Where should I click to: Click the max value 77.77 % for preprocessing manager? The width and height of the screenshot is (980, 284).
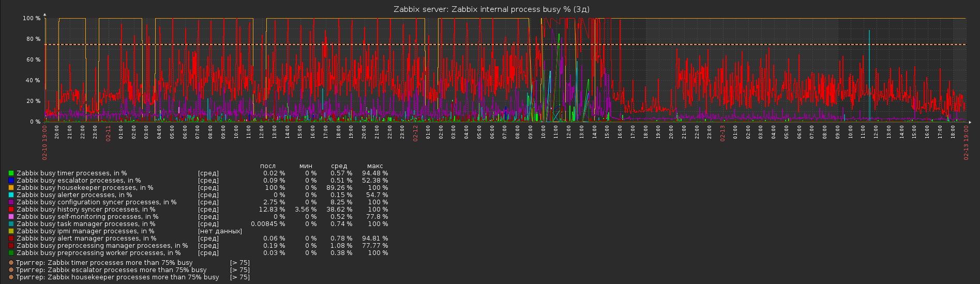[375, 246]
